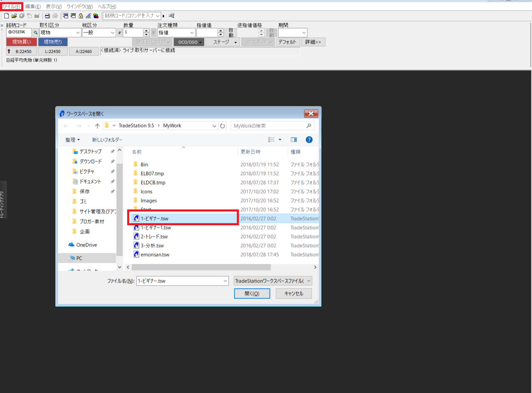Open the TradeStation workspace file type dropdown
This screenshot has width=532, height=393.
tap(273, 281)
